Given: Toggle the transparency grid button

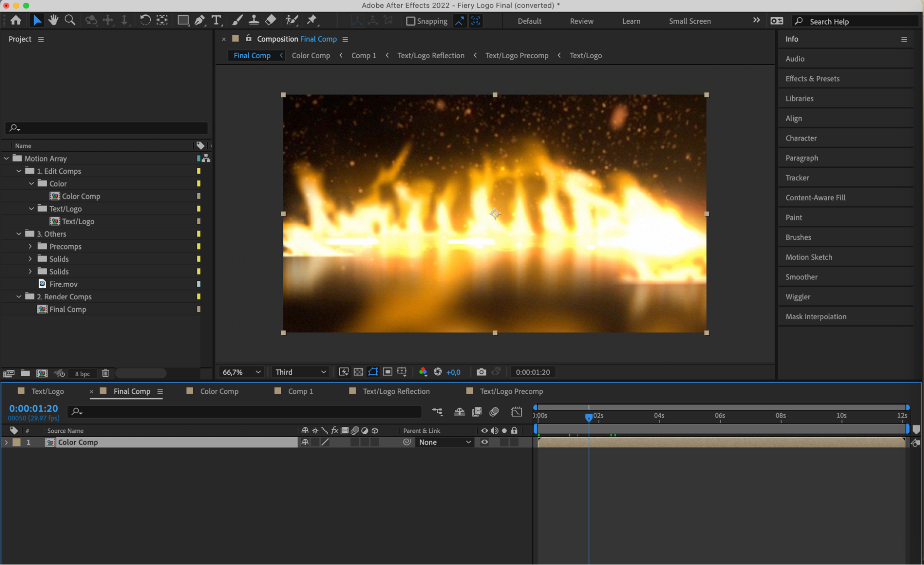Looking at the screenshot, I should [x=358, y=372].
